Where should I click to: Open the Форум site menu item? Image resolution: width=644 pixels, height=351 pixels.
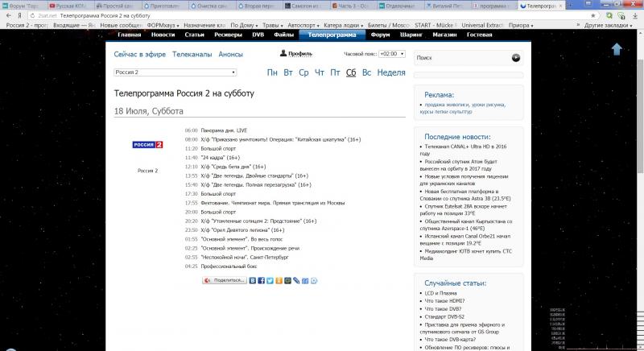tap(380, 35)
